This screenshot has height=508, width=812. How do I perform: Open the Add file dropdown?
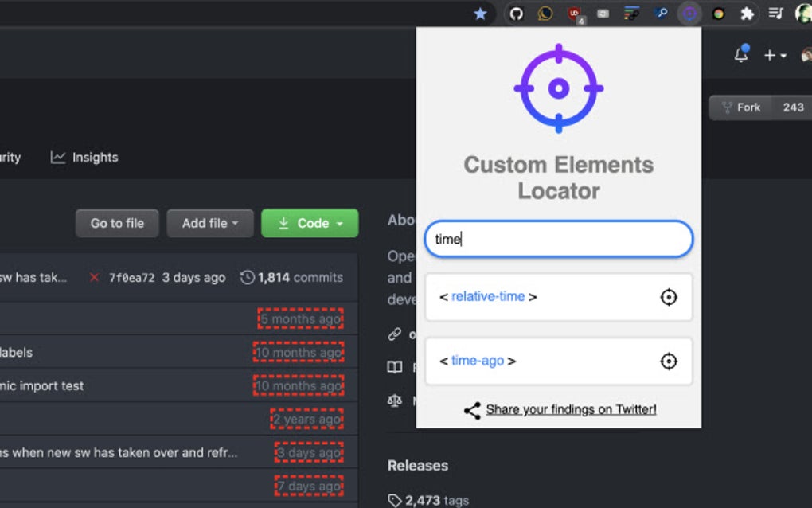(x=210, y=224)
